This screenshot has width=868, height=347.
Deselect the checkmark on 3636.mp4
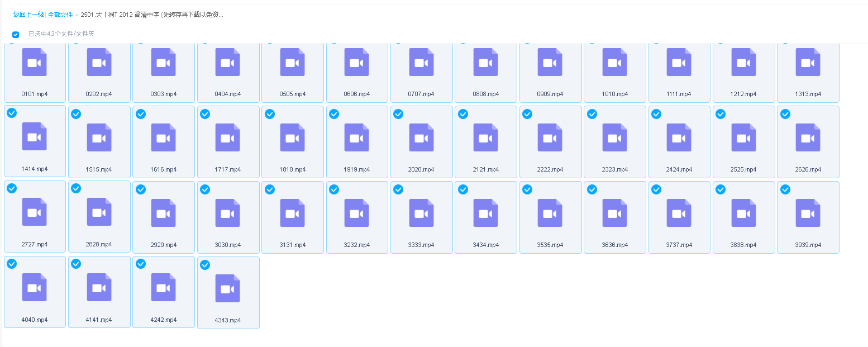(x=592, y=189)
